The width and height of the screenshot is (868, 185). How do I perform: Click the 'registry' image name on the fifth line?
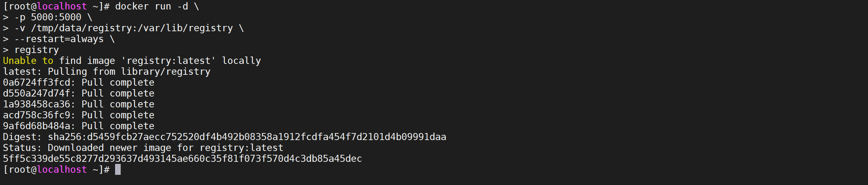(36, 50)
